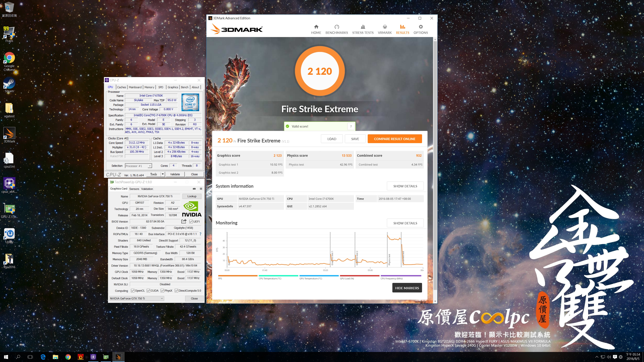This screenshot has width=644, height=362.
Task: Switch to the Graphics tab in CPU-Z
Action: [173, 87]
